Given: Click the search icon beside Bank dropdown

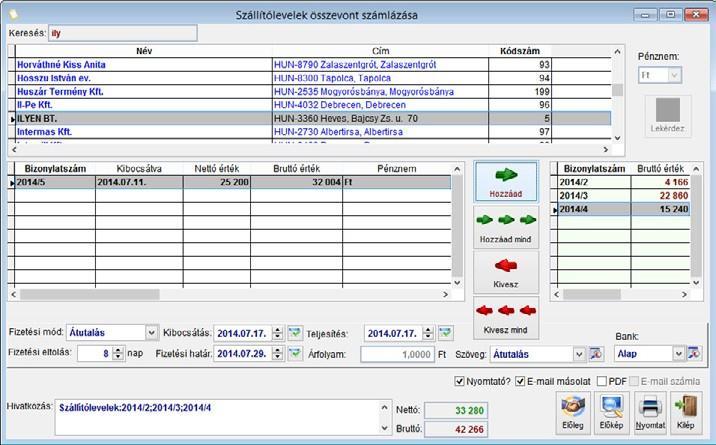Looking at the screenshot, I should tap(694, 353).
